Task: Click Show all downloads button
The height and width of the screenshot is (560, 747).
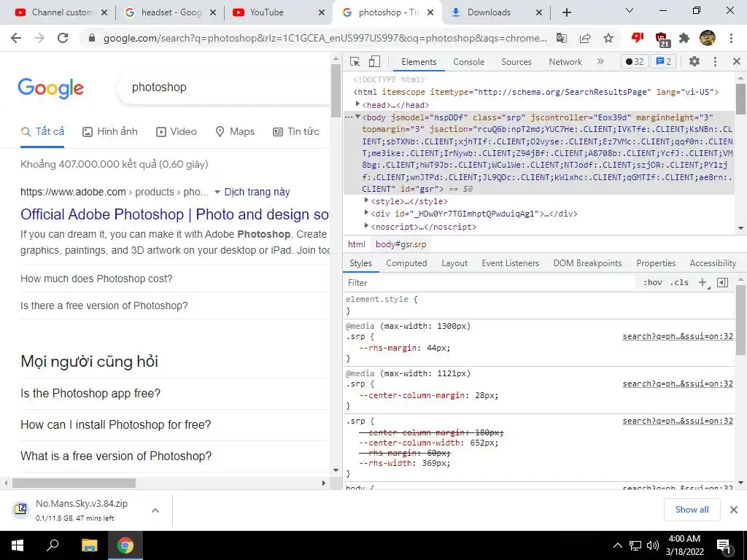Action: [x=692, y=510]
